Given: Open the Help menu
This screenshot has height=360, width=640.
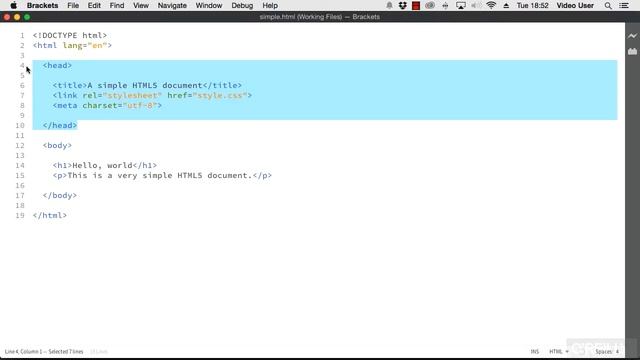Looking at the screenshot, I should [x=270, y=5].
